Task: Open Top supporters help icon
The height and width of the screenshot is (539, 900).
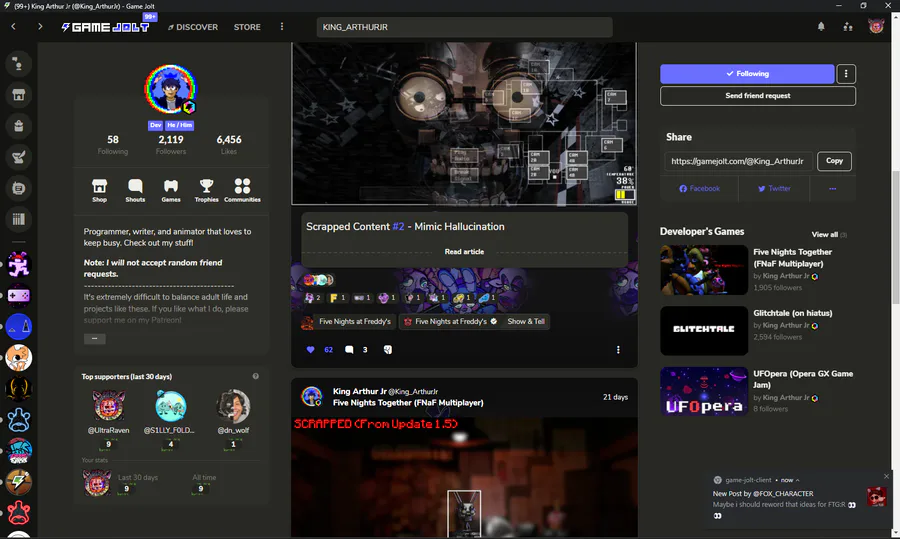Action: coord(255,376)
